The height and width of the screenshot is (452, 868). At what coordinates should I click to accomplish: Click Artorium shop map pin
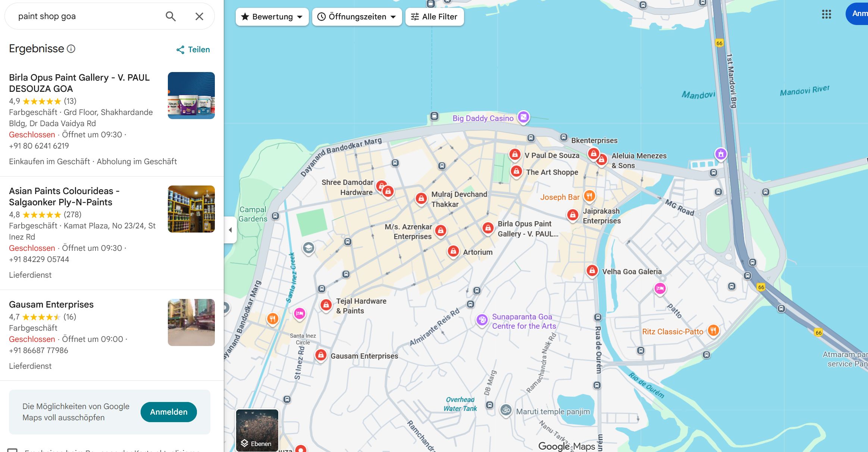(453, 251)
